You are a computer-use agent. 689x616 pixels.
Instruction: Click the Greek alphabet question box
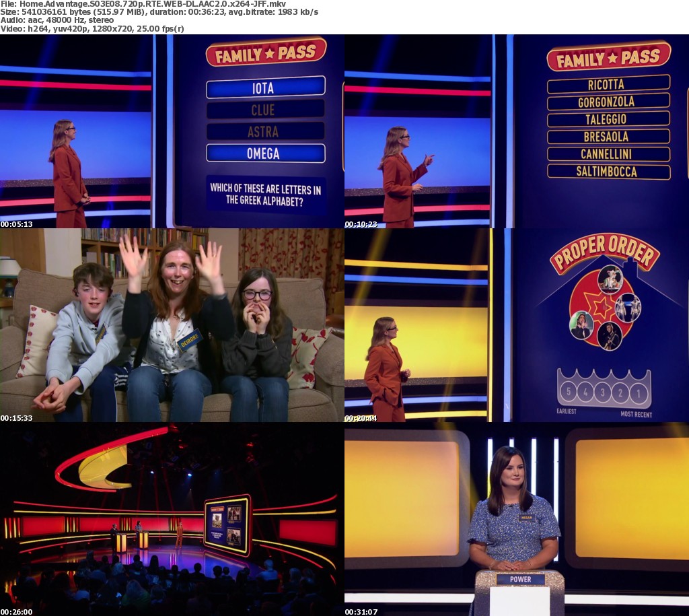[265, 194]
